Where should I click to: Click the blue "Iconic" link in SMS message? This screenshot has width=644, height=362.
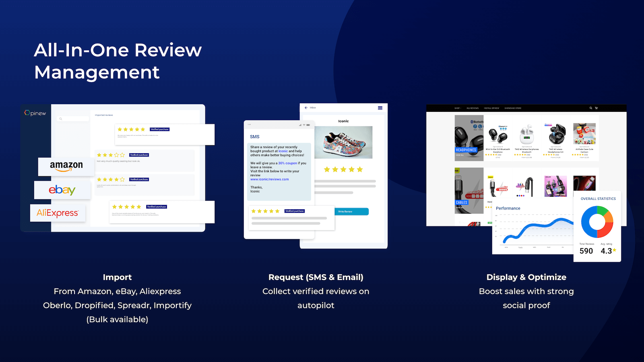pos(283,151)
